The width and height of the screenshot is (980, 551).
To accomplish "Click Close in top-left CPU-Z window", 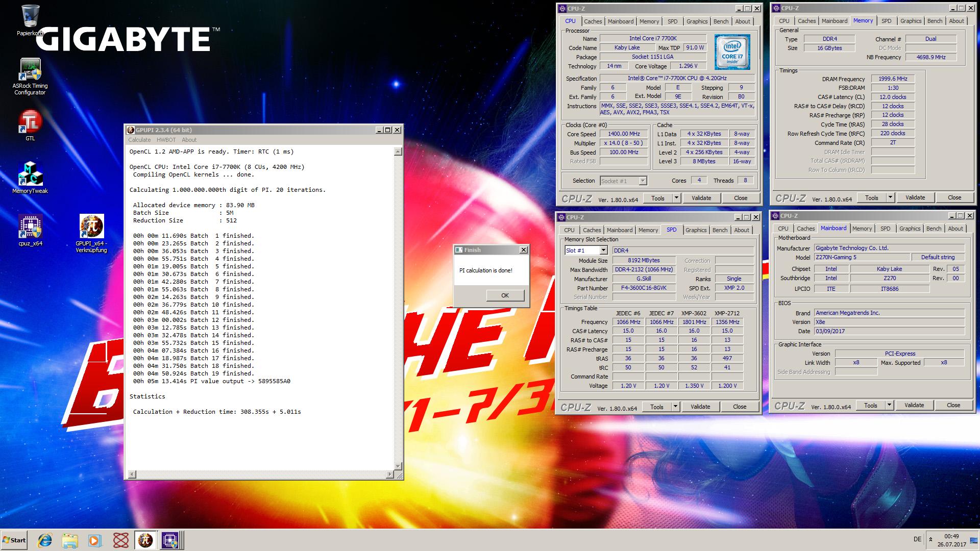I will [x=741, y=198].
